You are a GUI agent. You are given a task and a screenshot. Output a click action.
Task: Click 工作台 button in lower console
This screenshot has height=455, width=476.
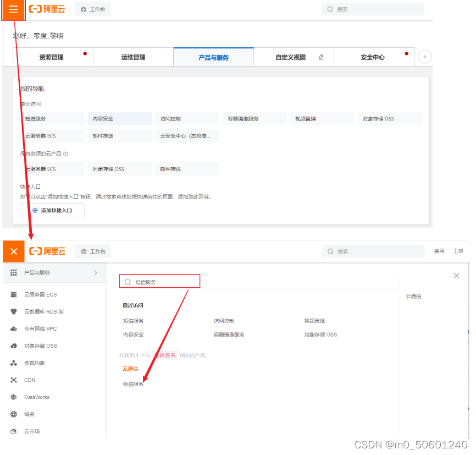point(93,251)
